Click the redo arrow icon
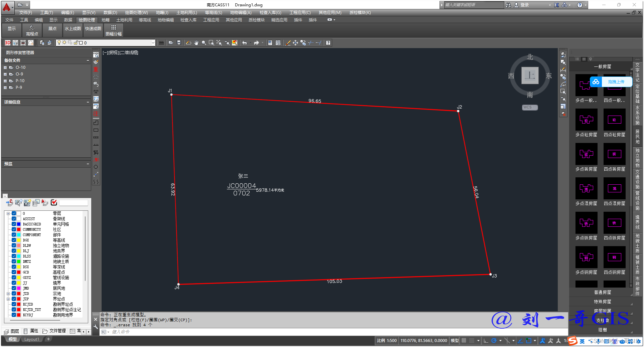644x347 pixels. [256, 43]
